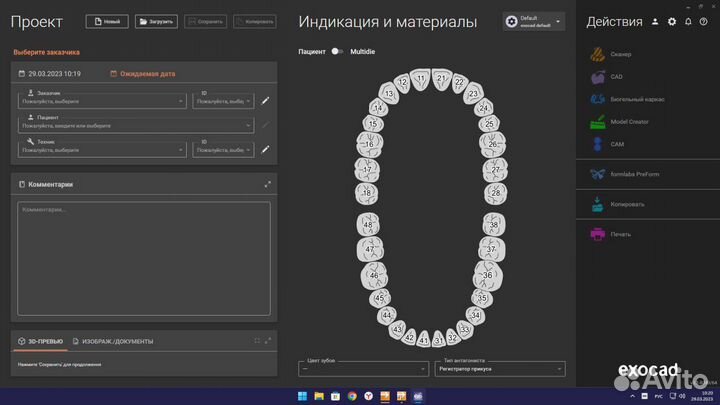The image size is (720, 405).
Task: Click the frame view icon in preview panel
Action: pyautogui.click(x=257, y=341)
